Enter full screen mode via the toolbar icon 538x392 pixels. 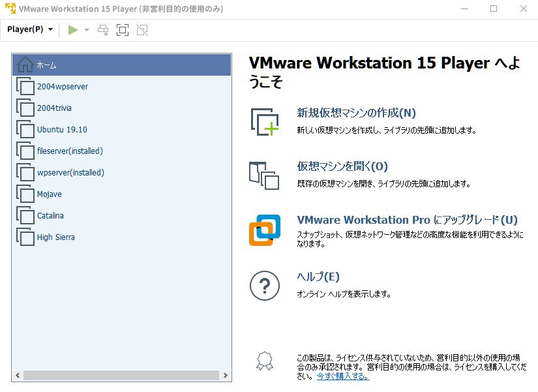(122, 29)
